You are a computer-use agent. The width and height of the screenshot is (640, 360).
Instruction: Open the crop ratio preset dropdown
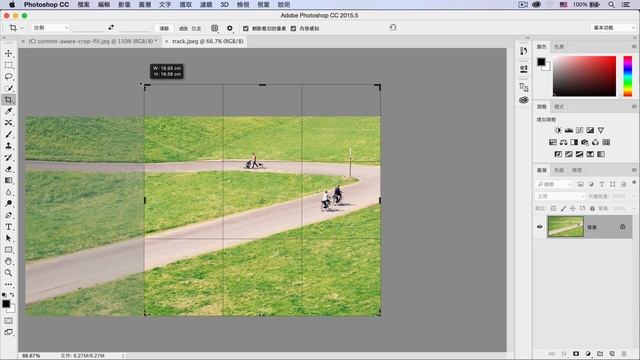50,28
